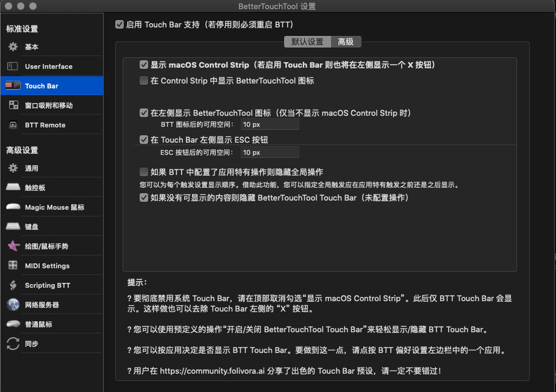Uncheck 显示 macOS Control Strip option
556x392 pixels.
point(144,65)
